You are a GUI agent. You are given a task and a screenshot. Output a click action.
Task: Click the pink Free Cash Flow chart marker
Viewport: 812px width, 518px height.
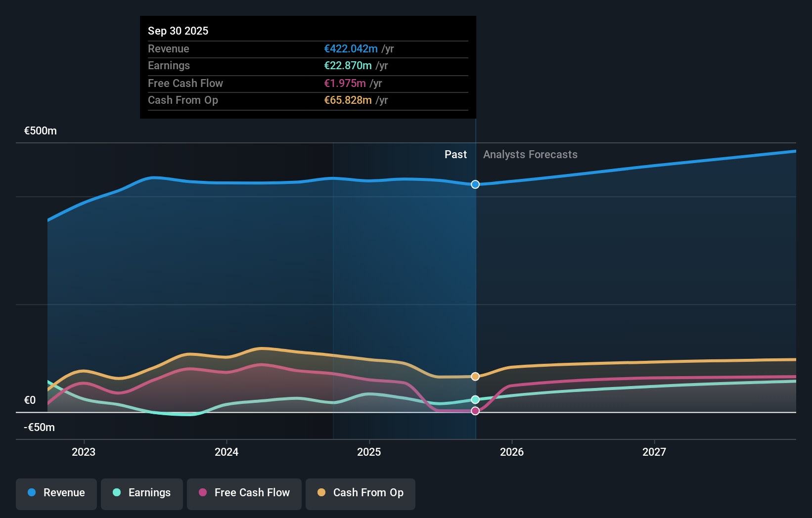pyautogui.click(x=475, y=411)
